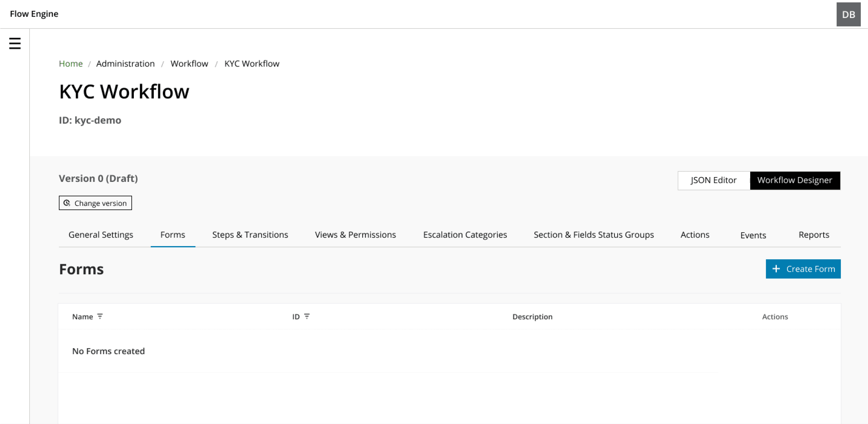Open the General Settings tab
Viewport: 868px width, 424px height.
tap(101, 235)
